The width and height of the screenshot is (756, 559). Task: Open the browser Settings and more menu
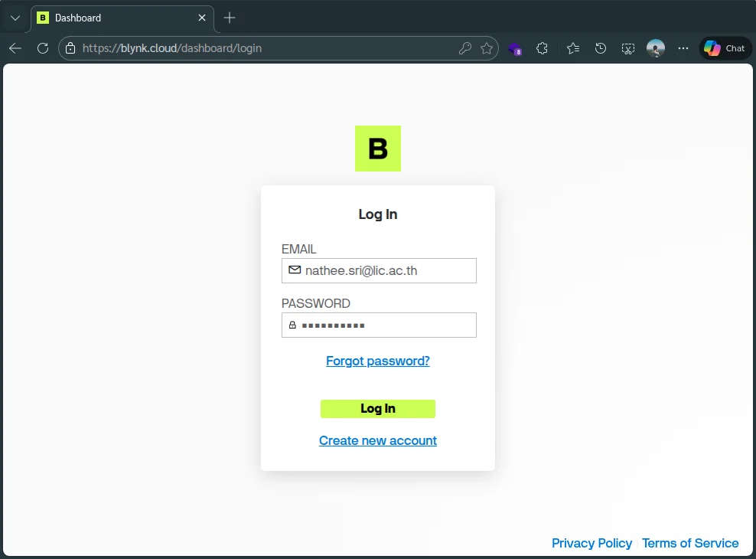(683, 48)
